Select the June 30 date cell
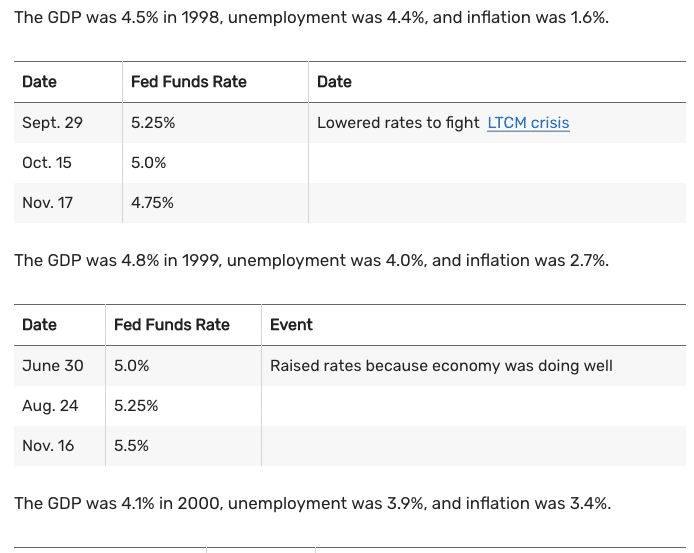The height and width of the screenshot is (553, 694). (x=53, y=366)
